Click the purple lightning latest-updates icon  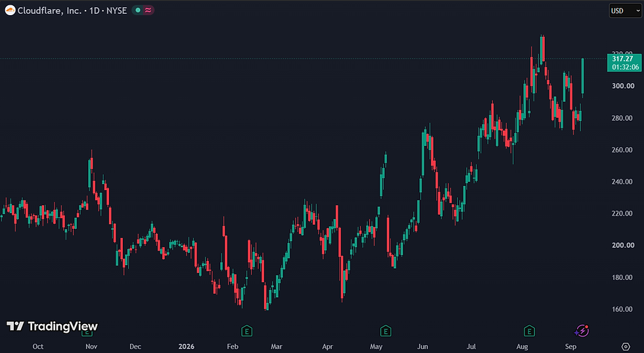pyautogui.click(x=582, y=331)
